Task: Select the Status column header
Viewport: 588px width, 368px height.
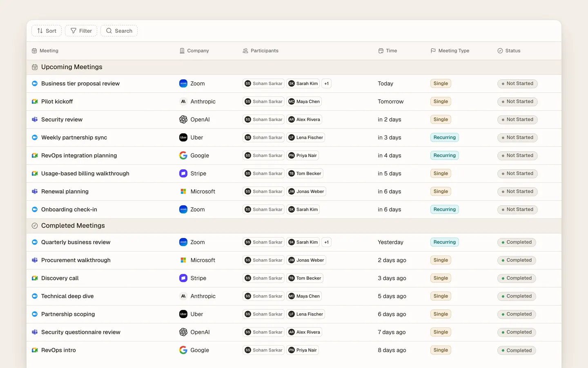Action: tap(509, 51)
